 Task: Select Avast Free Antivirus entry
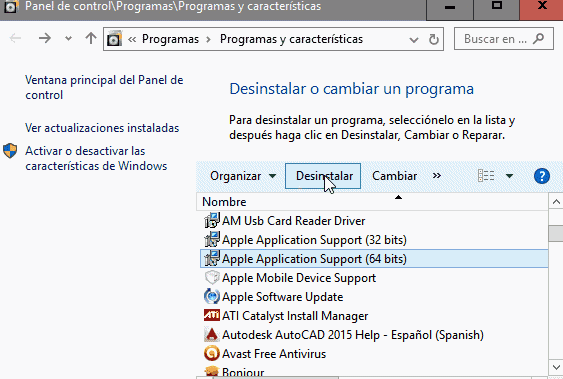374,354
